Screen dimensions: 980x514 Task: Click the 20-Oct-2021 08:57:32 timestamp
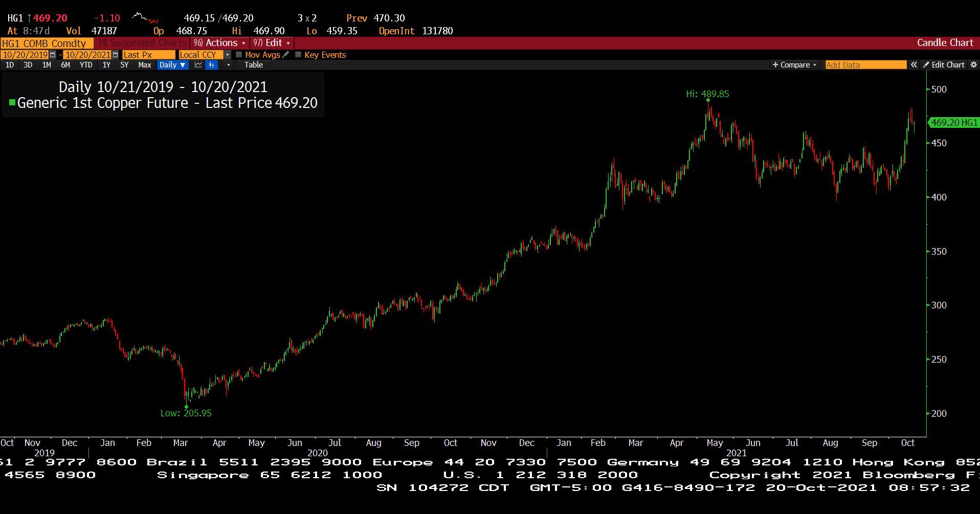867,488
